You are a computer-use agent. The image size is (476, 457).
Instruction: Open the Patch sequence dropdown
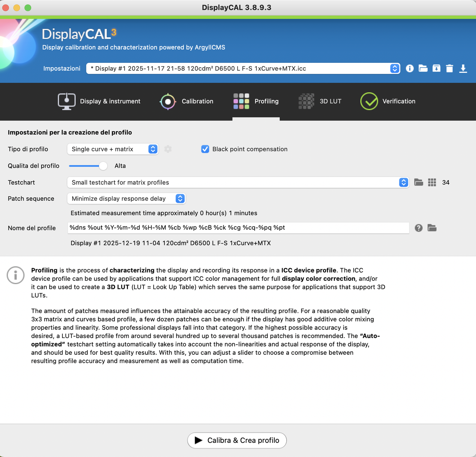click(126, 199)
